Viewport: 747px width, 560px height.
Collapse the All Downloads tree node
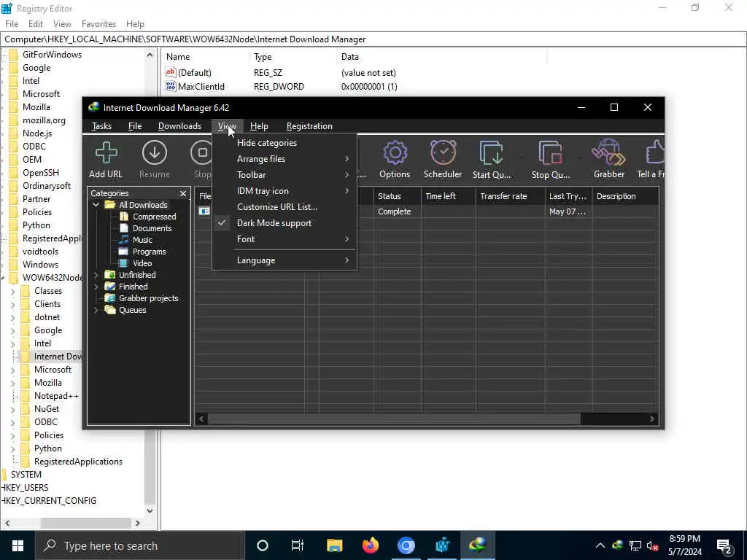(x=96, y=205)
